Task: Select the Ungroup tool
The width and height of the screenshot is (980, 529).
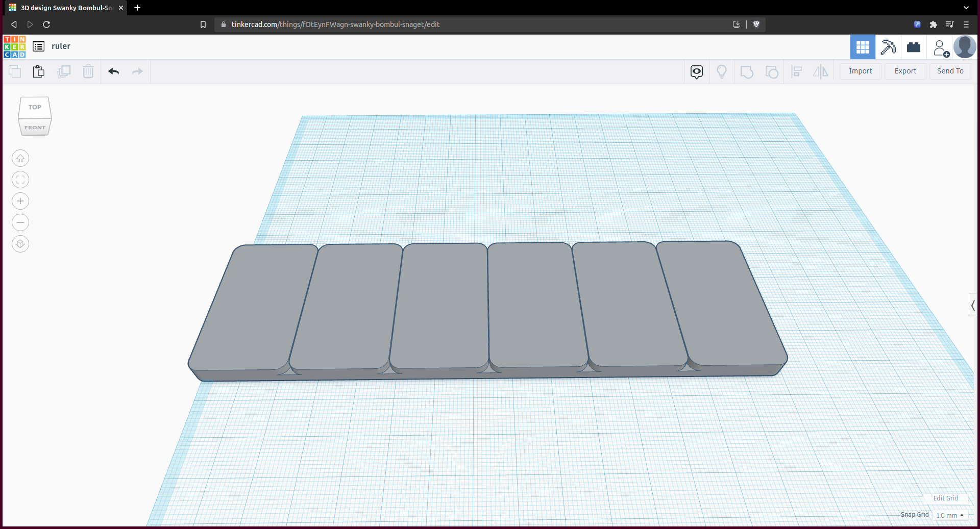Action: [772, 71]
